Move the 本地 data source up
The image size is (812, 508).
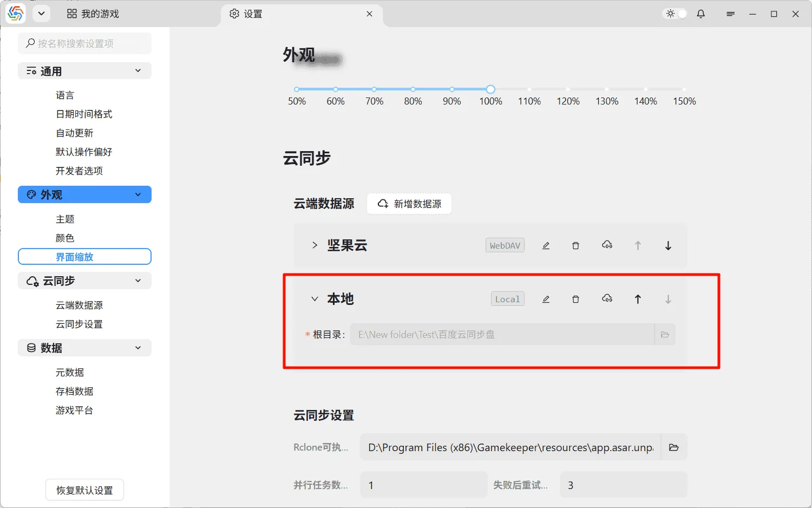coord(638,298)
